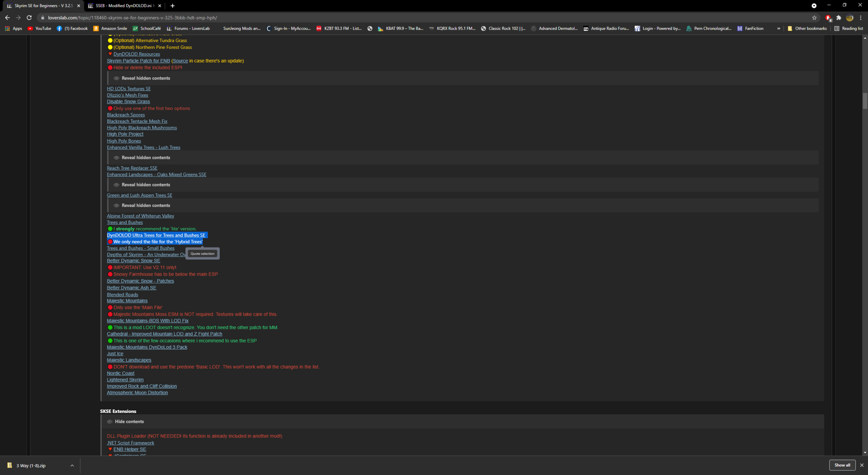Screen dimensions: 868x475
Task: Open the Apps launcher bookmark
Action: 14,28
